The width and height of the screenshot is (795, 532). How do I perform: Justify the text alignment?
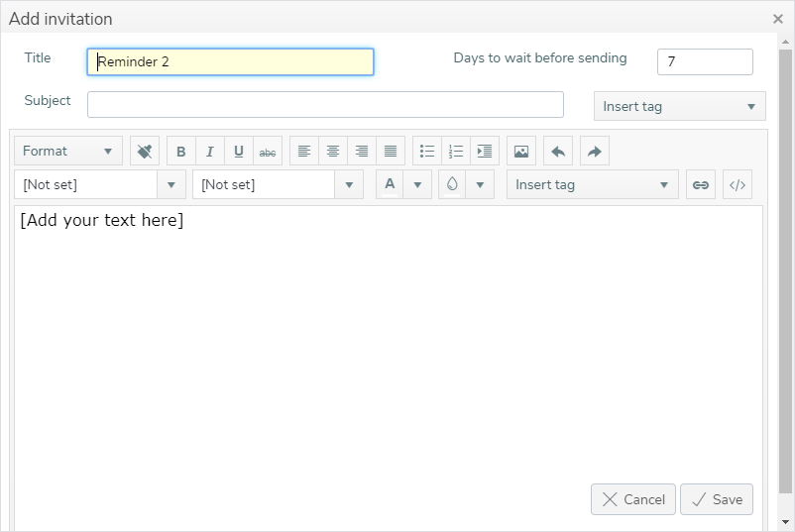click(x=391, y=151)
